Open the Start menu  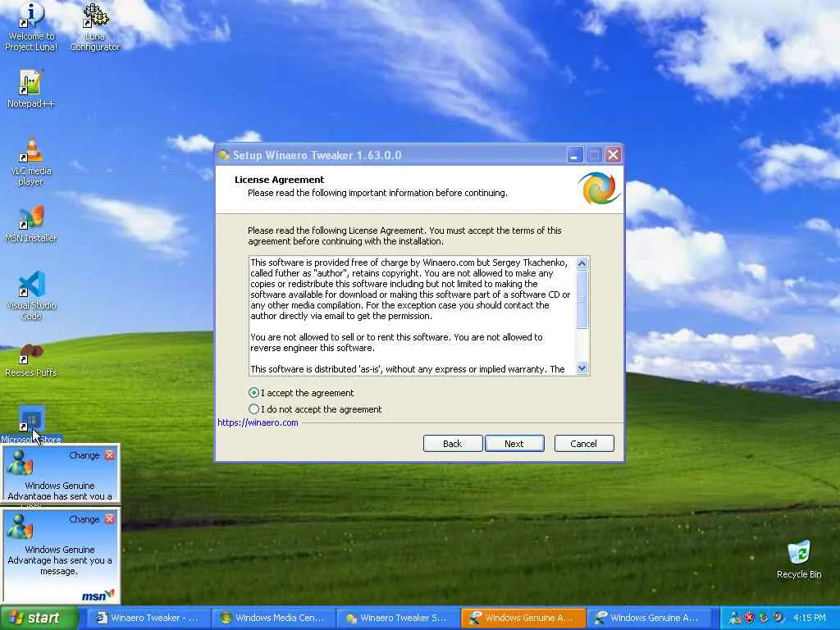coord(39,618)
